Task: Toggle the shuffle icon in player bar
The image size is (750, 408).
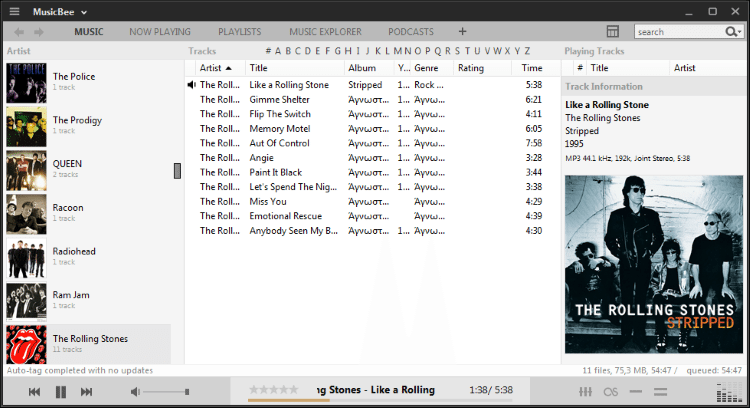Action: (661, 392)
